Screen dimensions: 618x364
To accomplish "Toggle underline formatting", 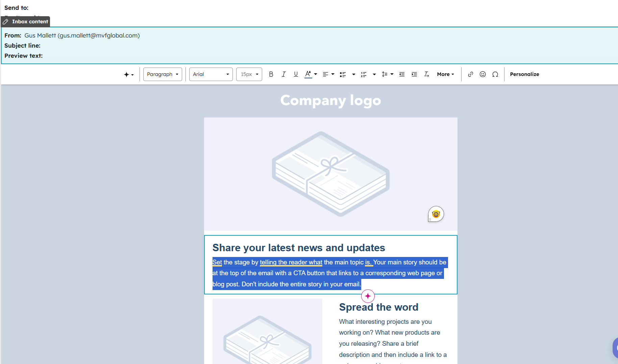I will tap(296, 74).
